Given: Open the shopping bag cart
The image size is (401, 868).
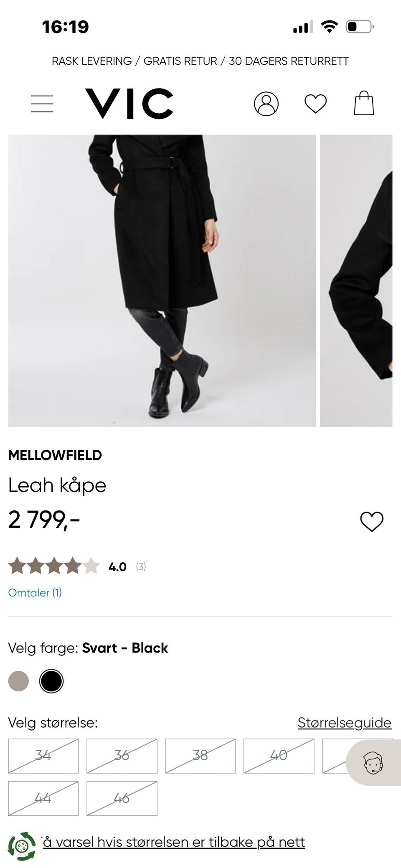Looking at the screenshot, I should point(364,103).
